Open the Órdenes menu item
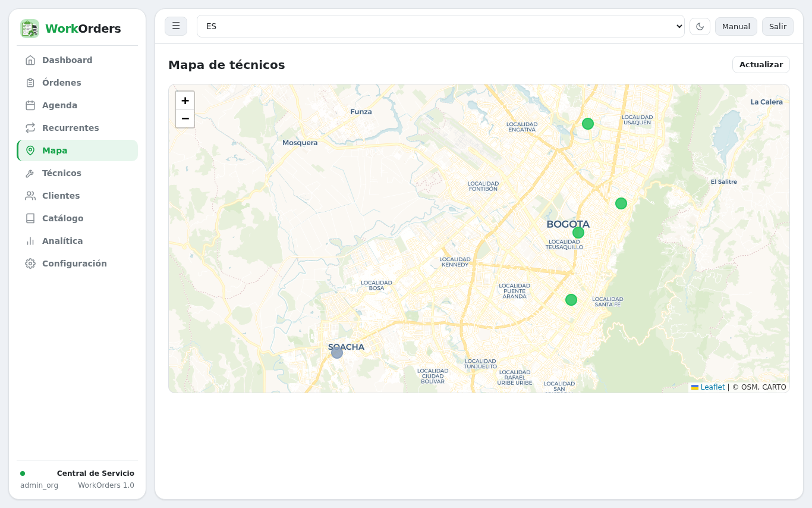Viewport: 812px width, 508px height. pyautogui.click(x=77, y=83)
